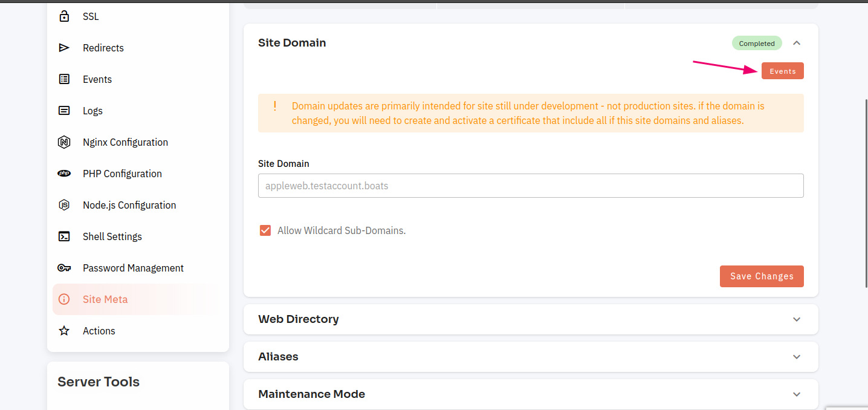
Task: Click the domain updates warning message
Action: point(531,113)
